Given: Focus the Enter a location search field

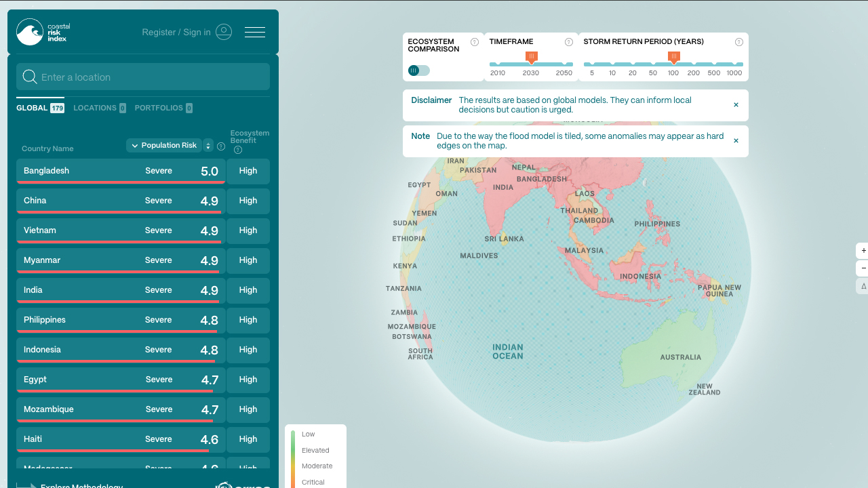Looking at the screenshot, I should click(x=143, y=77).
